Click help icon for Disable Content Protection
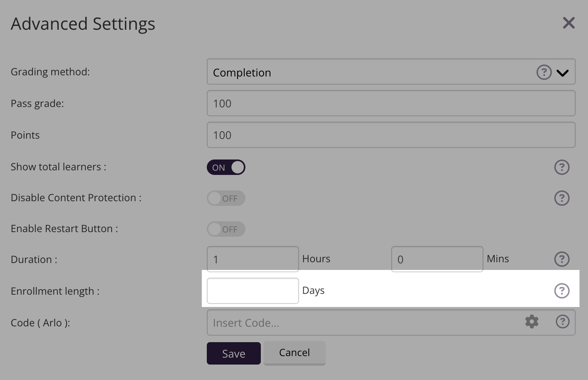588x380 pixels. (561, 198)
